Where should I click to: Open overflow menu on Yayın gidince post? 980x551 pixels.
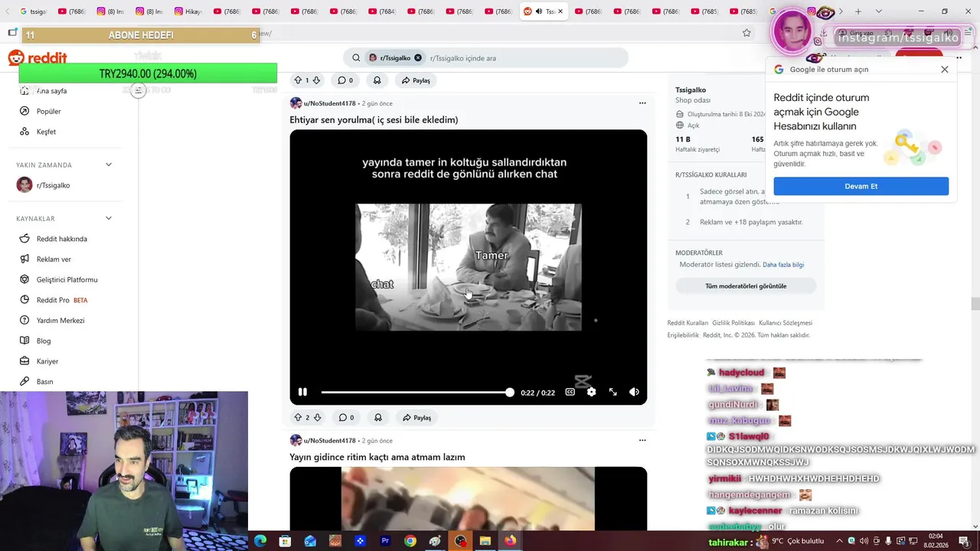642,441
